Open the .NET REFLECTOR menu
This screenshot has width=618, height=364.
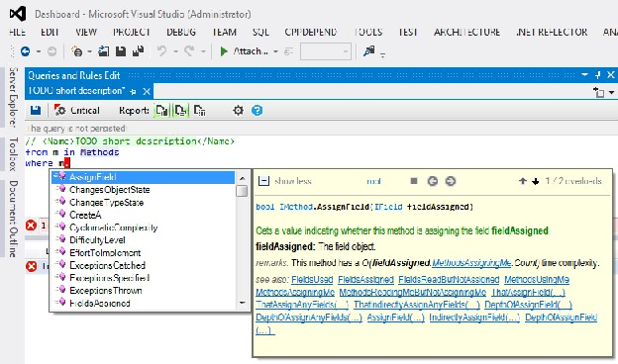tap(552, 32)
